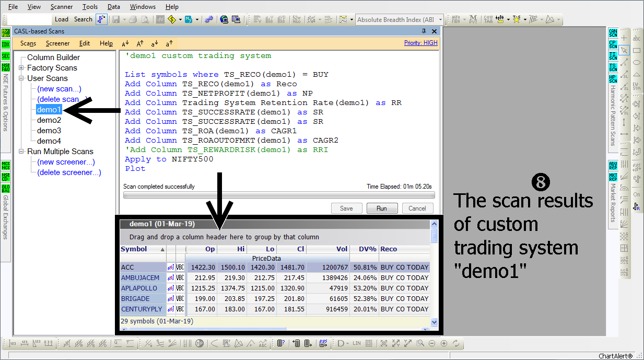Expand the Factory Scans tree node
Viewport: 644px width, 360px height.
[21, 68]
